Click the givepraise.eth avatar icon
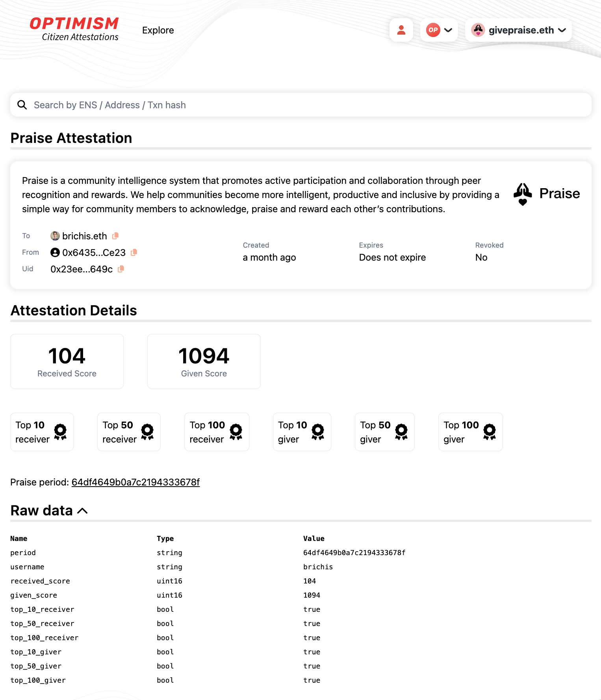601x700 pixels. 478,30
